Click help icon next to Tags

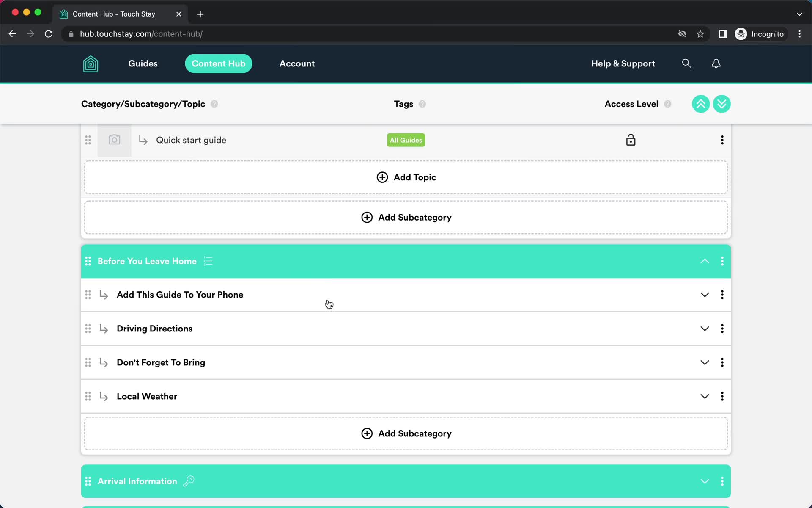[x=422, y=104]
